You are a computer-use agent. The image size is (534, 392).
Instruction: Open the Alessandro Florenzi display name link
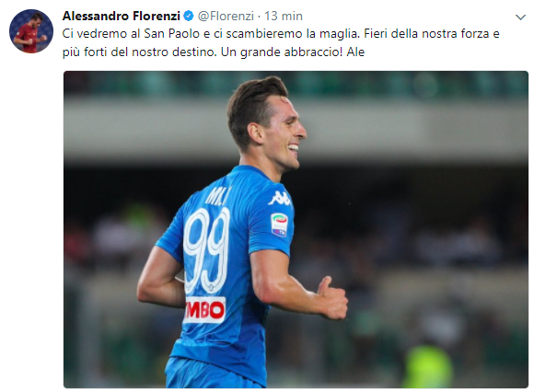[x=122, y=16]
